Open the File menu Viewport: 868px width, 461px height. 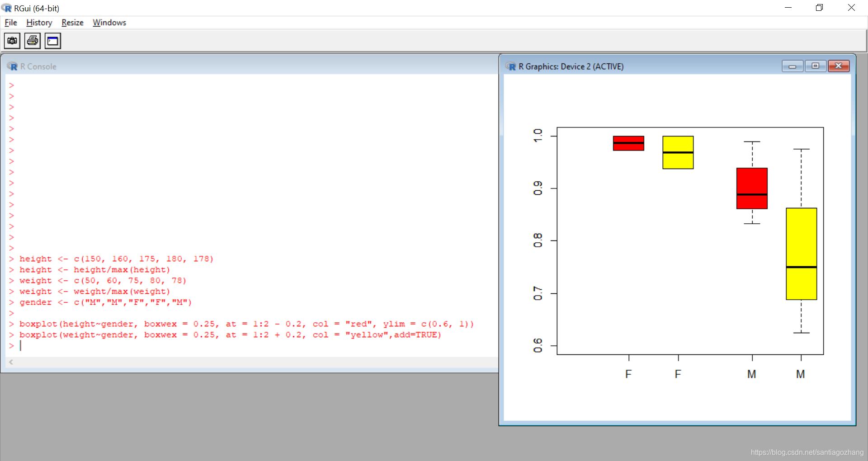[x=11, y=23]
